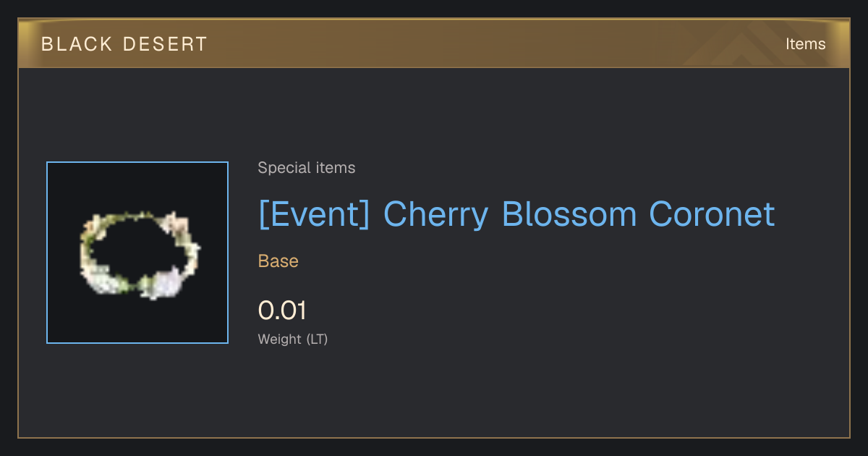Click the blue-bordered item image frame
Viewport: 868px width, 456px height.
point(137,253)
